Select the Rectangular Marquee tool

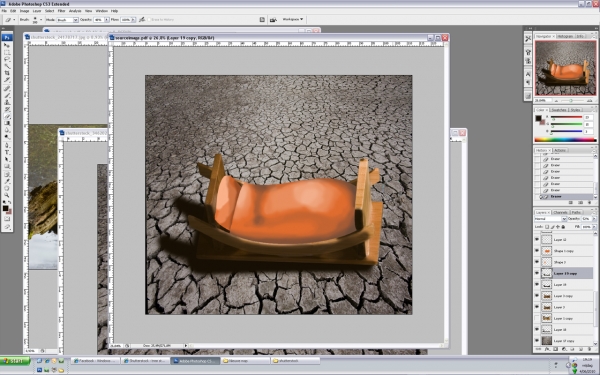click(7, 52)
